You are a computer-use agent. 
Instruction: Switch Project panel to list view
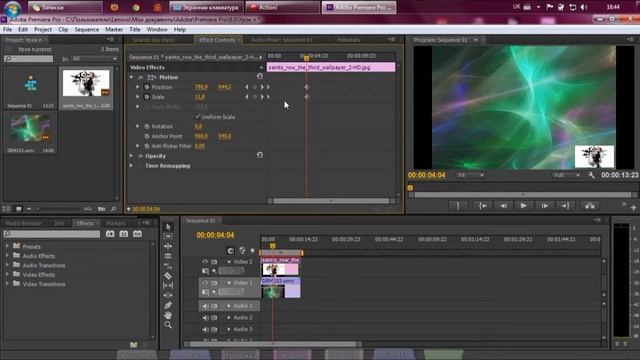coord(7,209)
